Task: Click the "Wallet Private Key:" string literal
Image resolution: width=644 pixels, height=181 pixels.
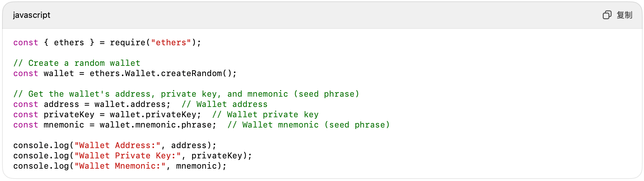Action: tap(127, 156)
